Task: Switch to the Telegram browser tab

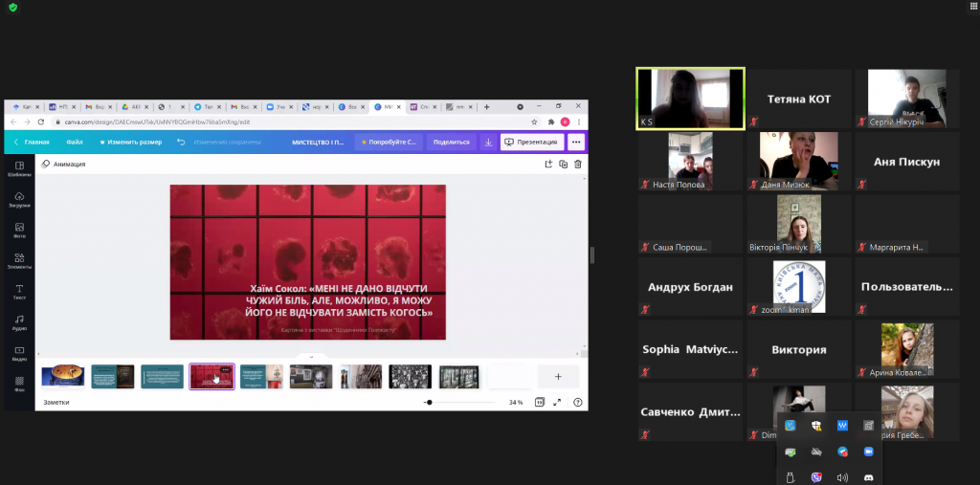Action: pyautogui.click(x=208, y=107)
